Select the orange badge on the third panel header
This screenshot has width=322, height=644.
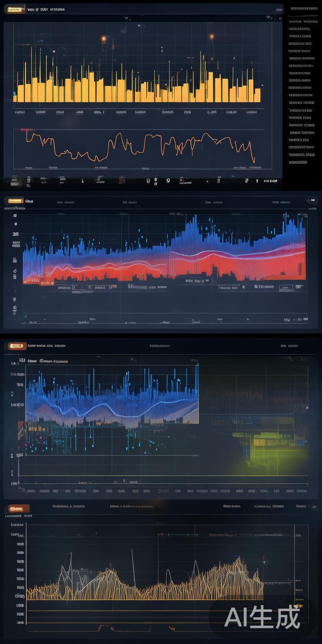click(x=17, y=346)
